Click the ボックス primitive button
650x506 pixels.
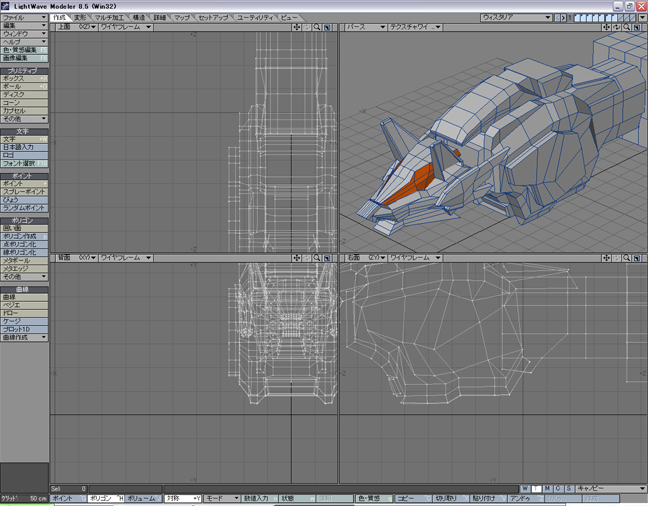tap(24, 79)
